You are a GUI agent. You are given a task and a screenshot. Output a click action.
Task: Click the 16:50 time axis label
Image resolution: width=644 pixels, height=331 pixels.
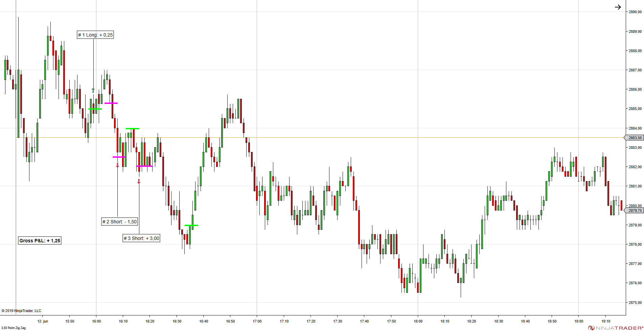(x=230, y=321)
